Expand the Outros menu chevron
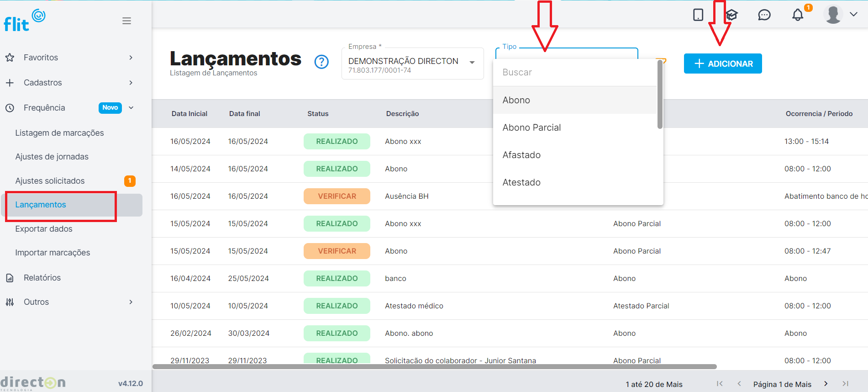 click(x=131, y=302)
